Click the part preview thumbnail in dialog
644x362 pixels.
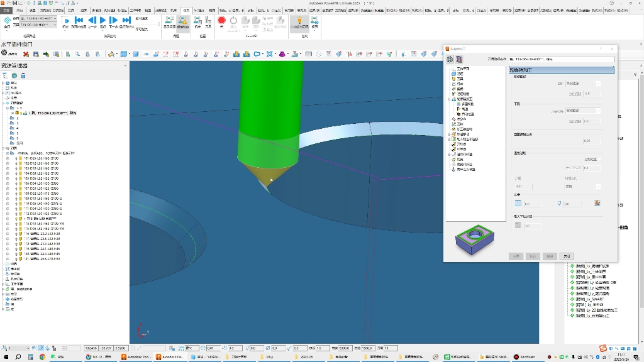474,239
